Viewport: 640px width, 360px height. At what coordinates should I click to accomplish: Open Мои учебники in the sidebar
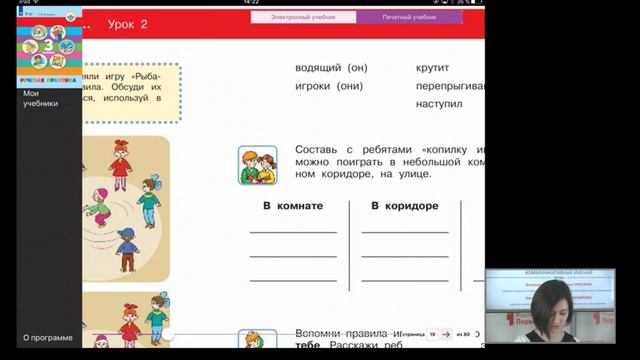[x=40, y=98]
